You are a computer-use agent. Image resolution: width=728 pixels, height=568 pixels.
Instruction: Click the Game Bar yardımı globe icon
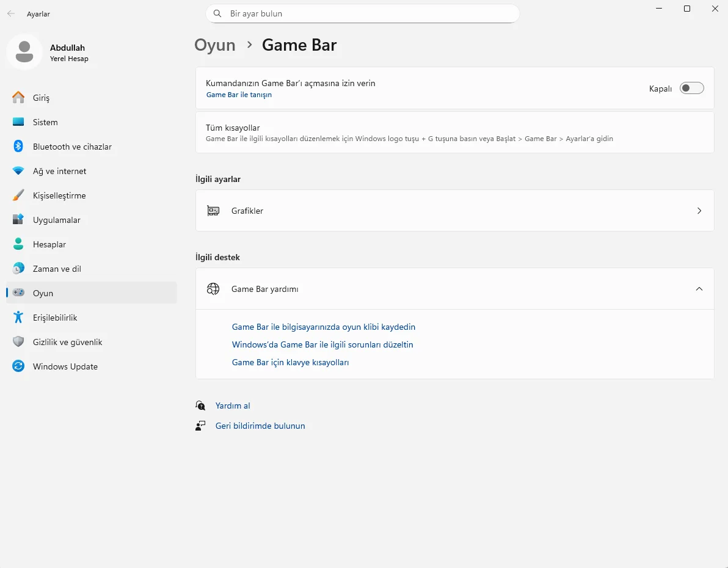213,289
